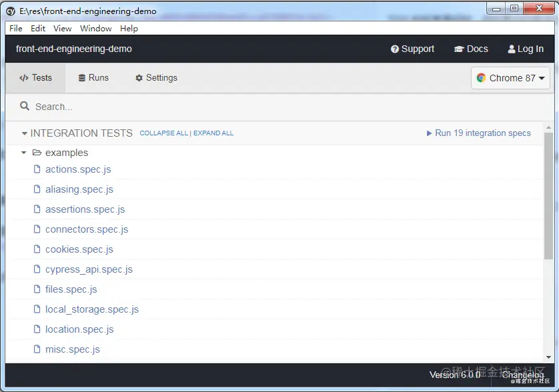
Task: Click the Log In button
Action: click(526, 49)
